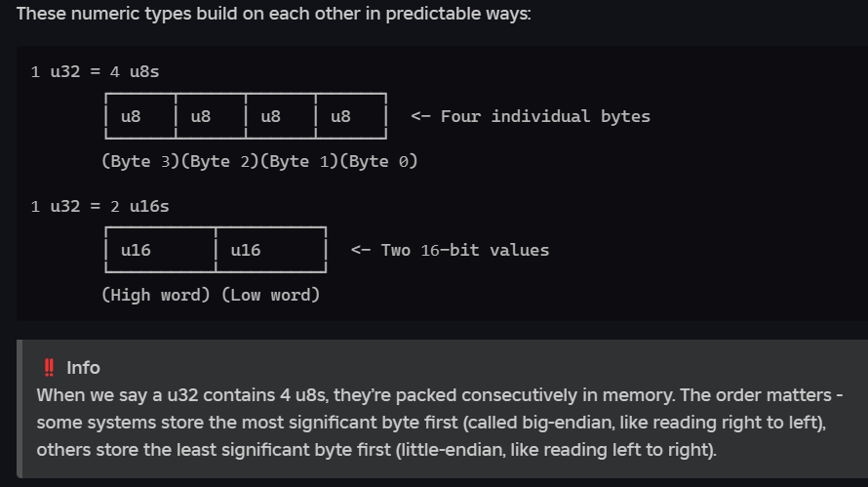The height and width of the screenshot is (487, 868).
Task: Click the "Two 16-bit values" annotation
Action: click(x=464, y=250)
